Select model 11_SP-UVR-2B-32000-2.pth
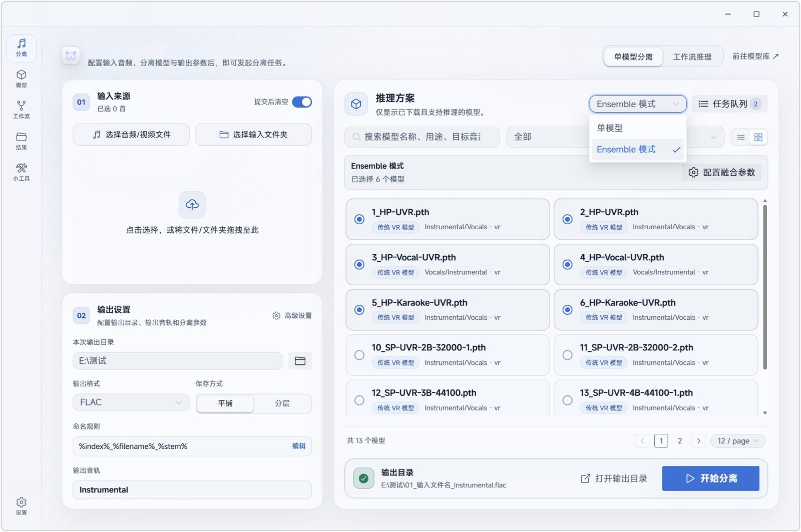The width and height of the screenshot is (801, 532). 567,355
